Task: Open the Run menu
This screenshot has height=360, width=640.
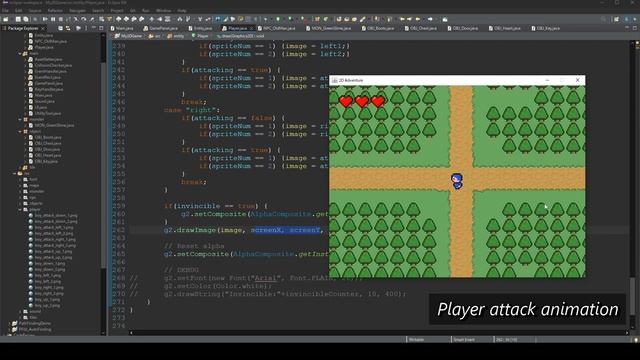Action: [146, 11]
